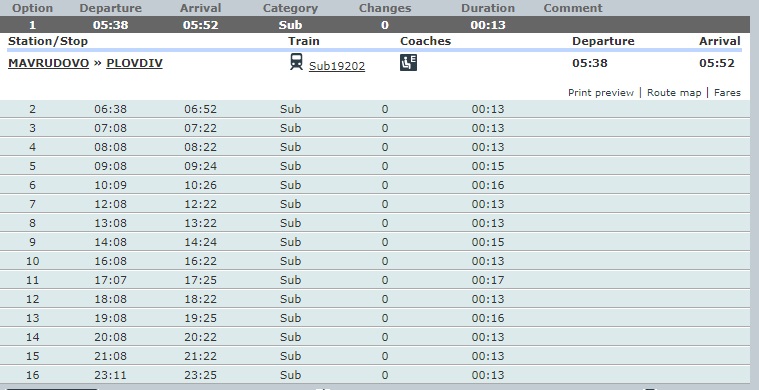Click arrival time 17:25
Image resolution: width=759 pixels, height=390 pixels.
click(x=200, y=280)
